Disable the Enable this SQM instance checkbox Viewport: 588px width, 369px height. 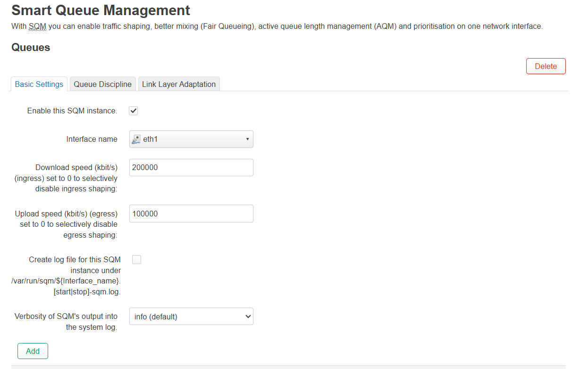click(x=134, y=111)
